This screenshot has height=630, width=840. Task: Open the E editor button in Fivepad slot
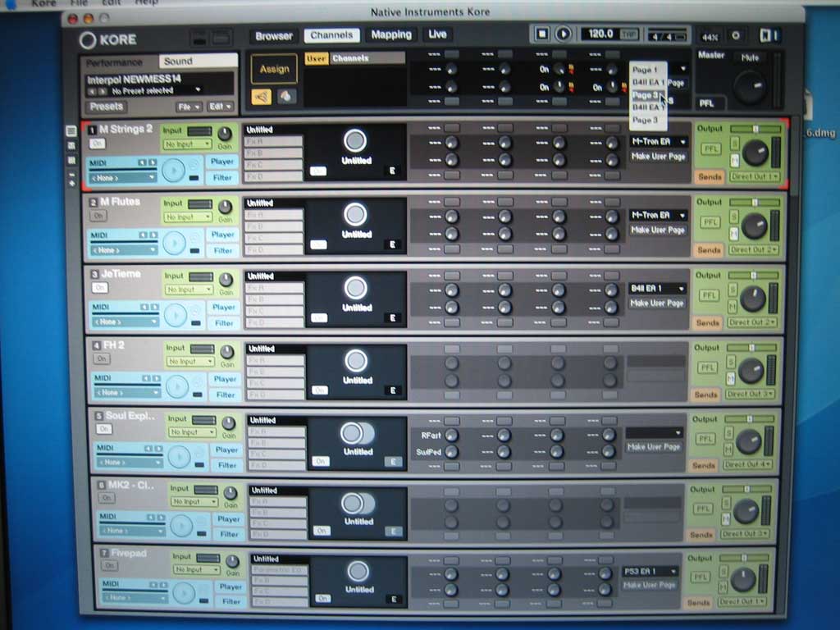(394, 599)
